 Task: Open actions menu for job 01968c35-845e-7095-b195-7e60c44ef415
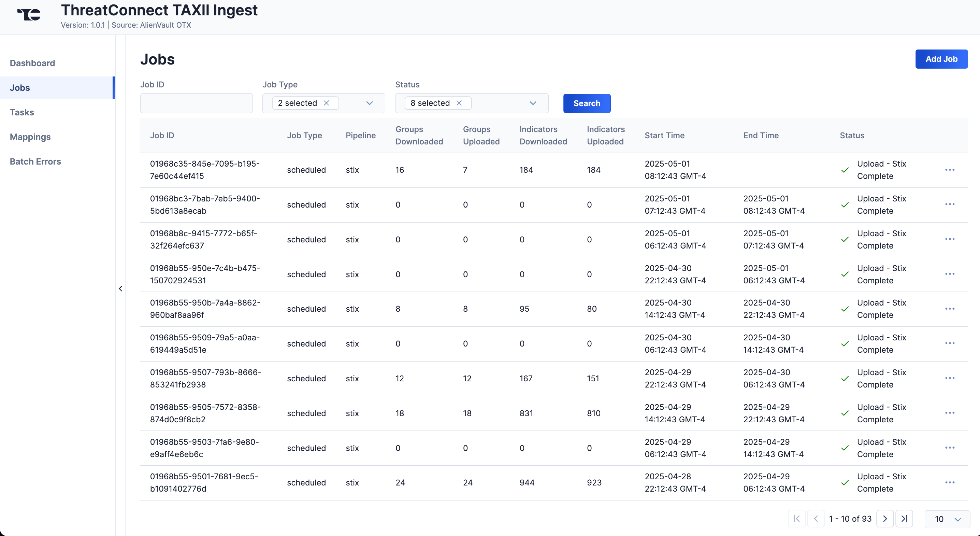950,170
